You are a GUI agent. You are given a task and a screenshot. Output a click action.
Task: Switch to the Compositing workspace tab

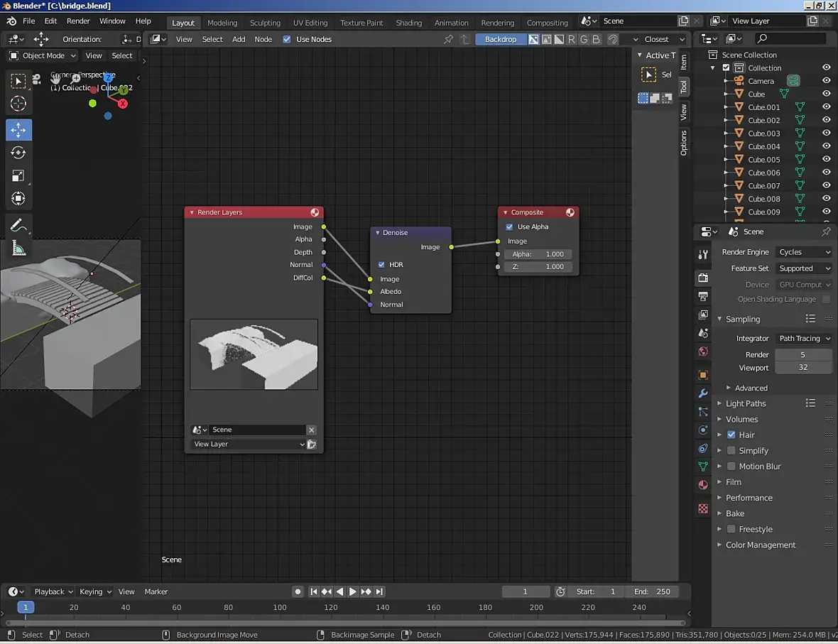coord(547,23)
